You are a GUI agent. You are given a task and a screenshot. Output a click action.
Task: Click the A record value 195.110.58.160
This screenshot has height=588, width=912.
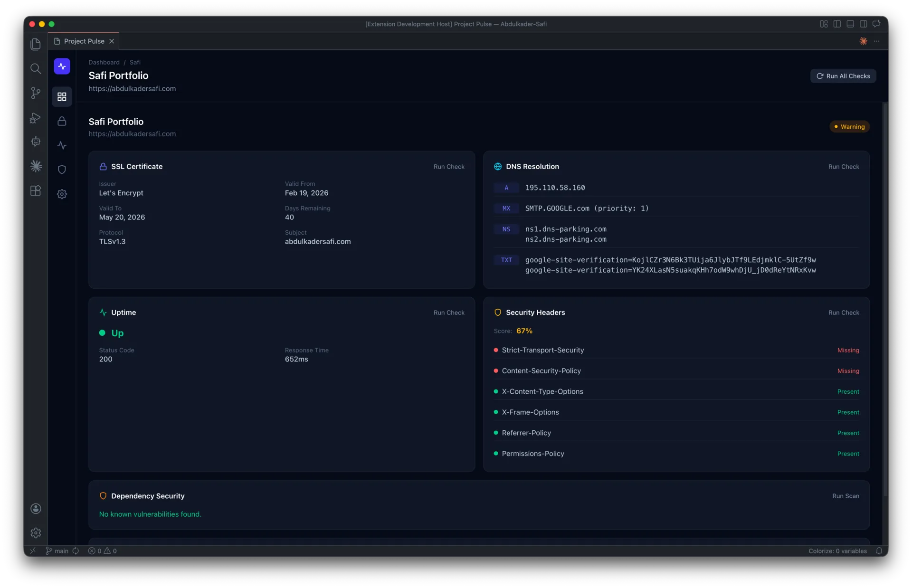pyautogui.click(x=555, y=188)
